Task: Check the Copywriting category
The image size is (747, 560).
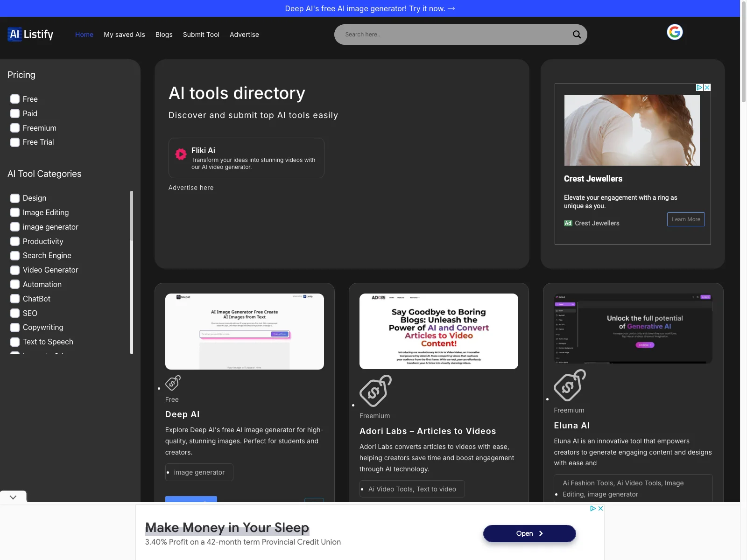Action: pyautogui.click(x=15, y=327)
